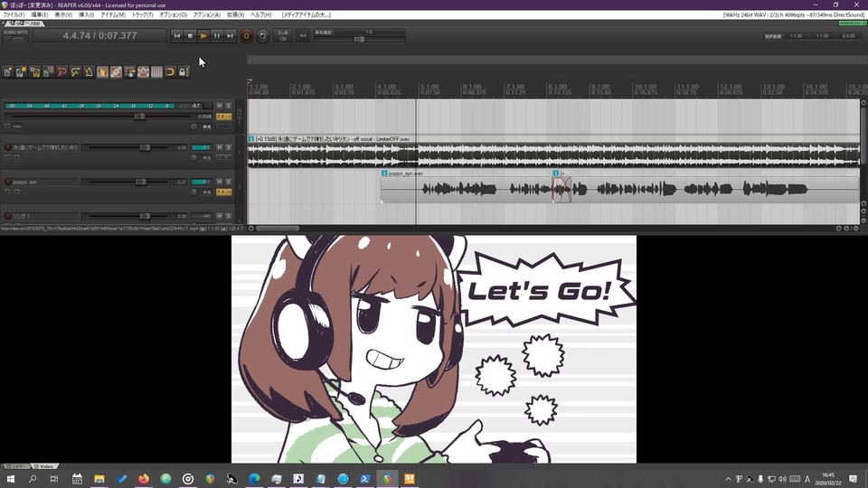Arm record on poppo_syn track
The height and width of the screenshot is (488, 868).
(8, 182)
